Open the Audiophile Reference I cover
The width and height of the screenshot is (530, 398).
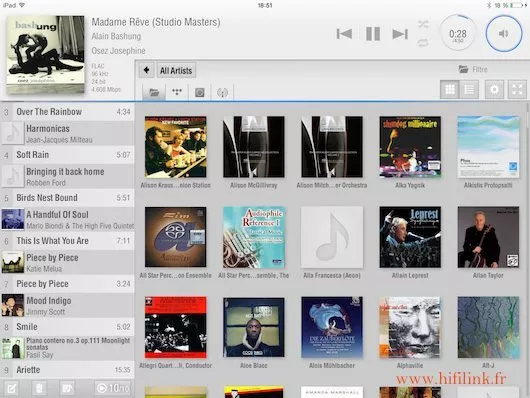click(x=254, y=237)
